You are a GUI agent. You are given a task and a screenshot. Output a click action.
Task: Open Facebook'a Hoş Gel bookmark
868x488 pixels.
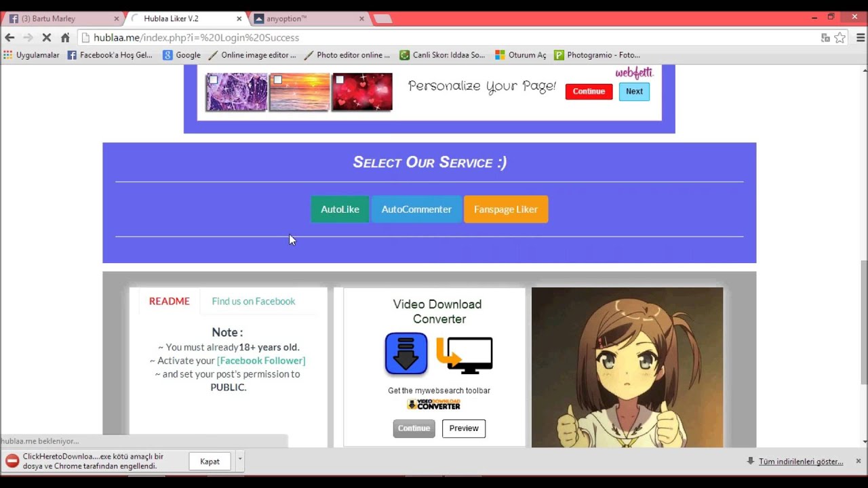(110, 55)
